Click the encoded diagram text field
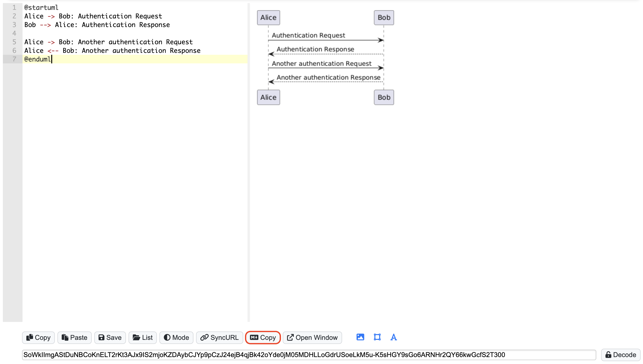 tap(309, 355)
